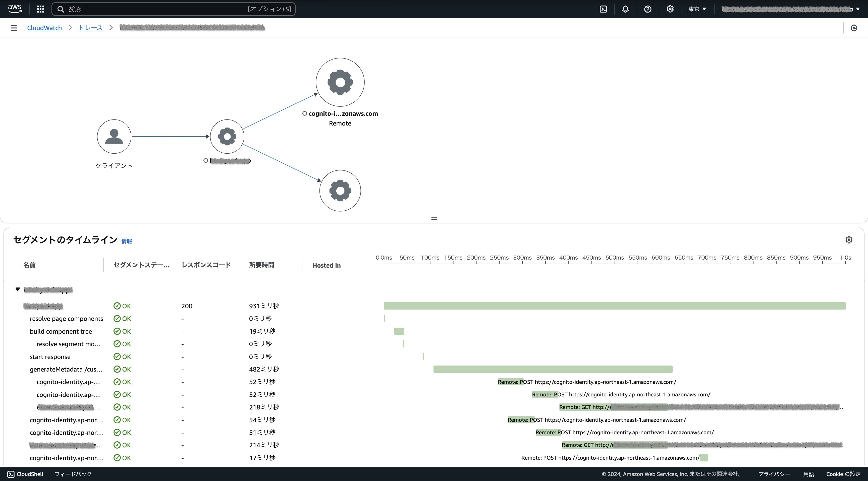
Task: Open the settings gear in the top bar
Action: [x=670, y=9]
